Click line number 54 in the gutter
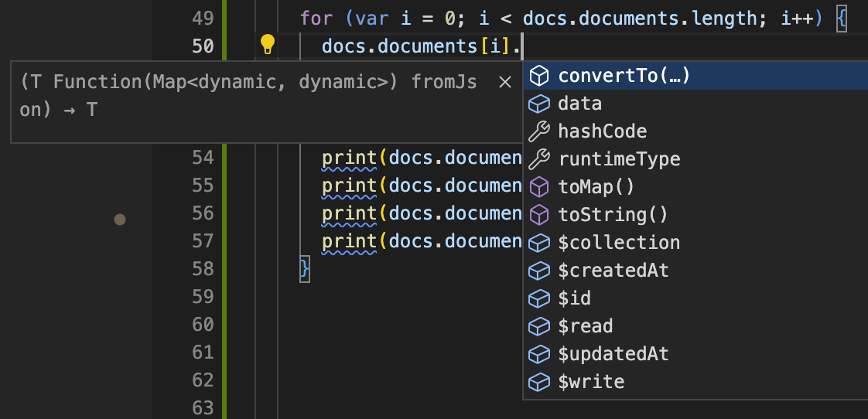 click(x=203, y=158)
